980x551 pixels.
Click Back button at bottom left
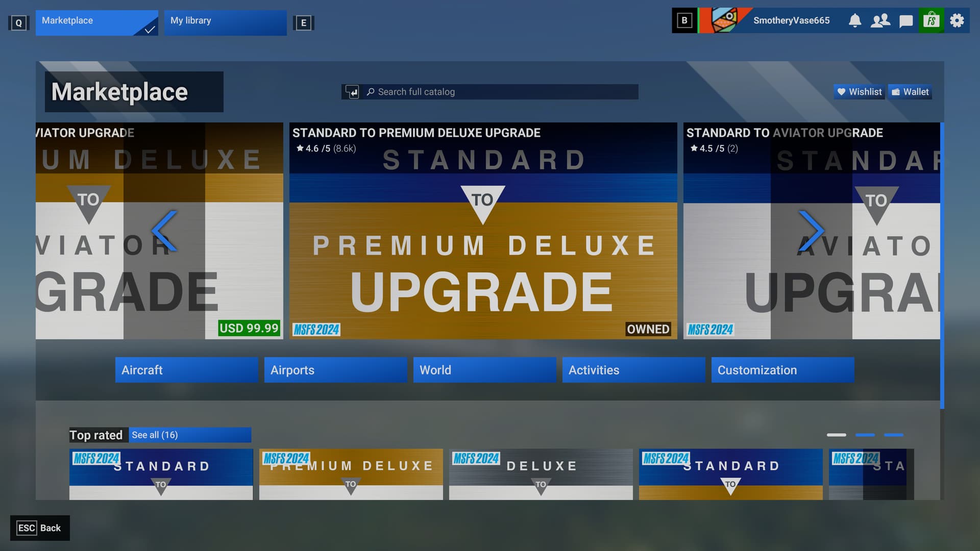pos(40,528)
